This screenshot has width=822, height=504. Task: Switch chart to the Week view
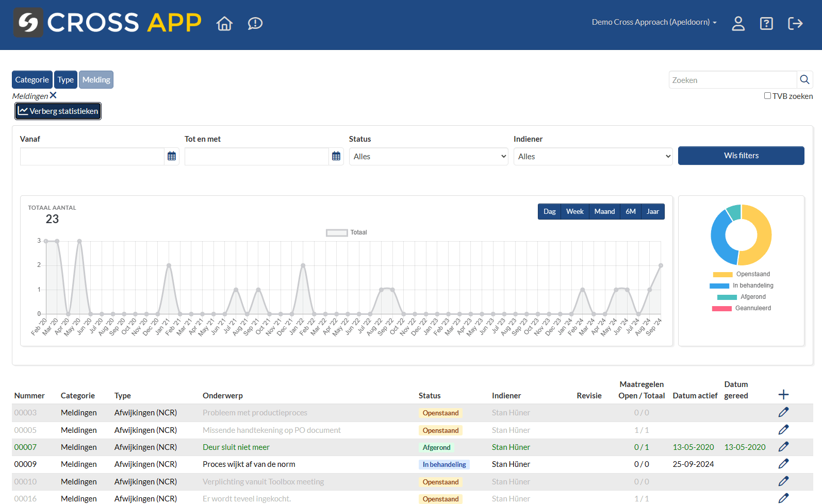click(574, 212)
